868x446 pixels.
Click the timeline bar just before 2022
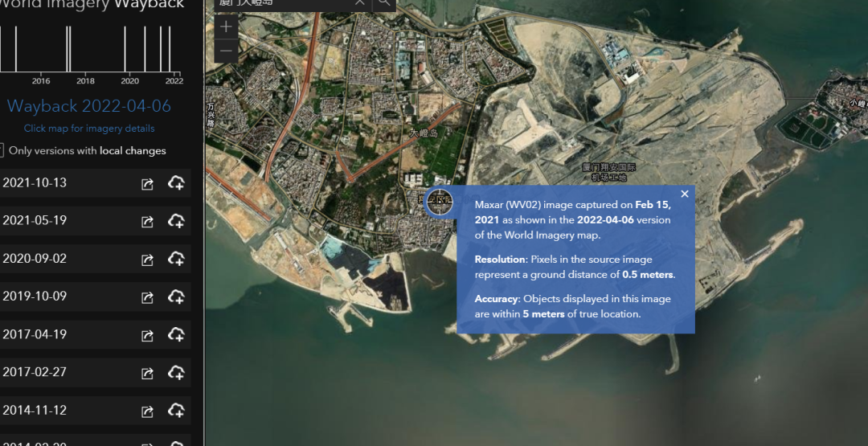click(x=170, y=49)
